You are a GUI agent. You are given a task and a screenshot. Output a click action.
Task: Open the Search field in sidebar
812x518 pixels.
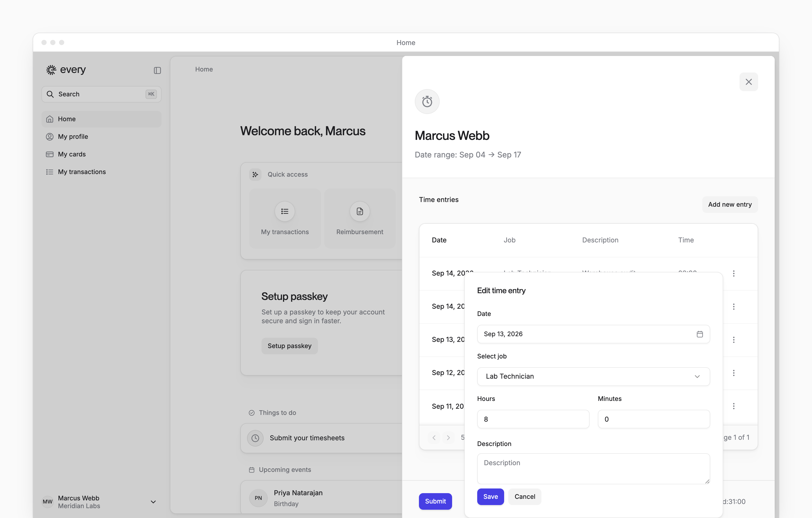click(x=101, y=94)
